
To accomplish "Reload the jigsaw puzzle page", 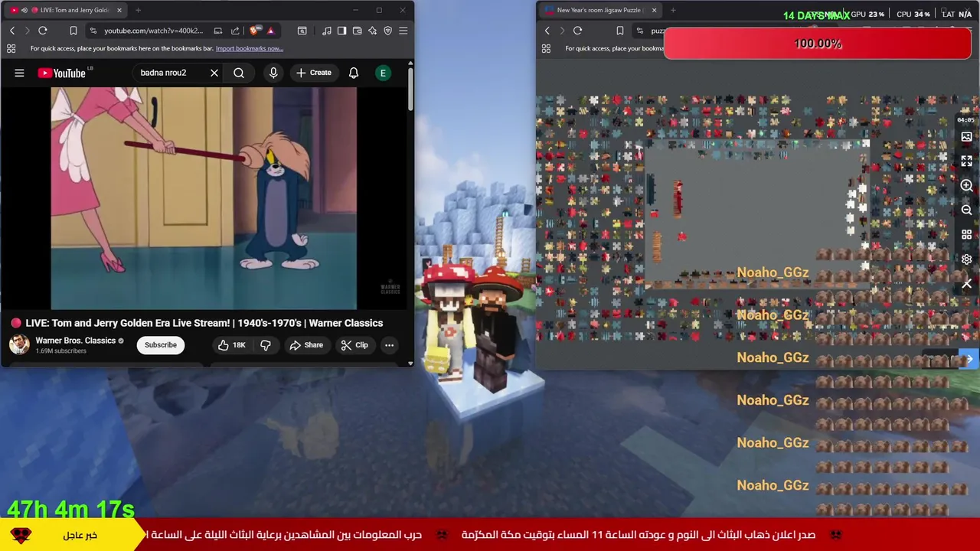I will [x=577, y=31].
